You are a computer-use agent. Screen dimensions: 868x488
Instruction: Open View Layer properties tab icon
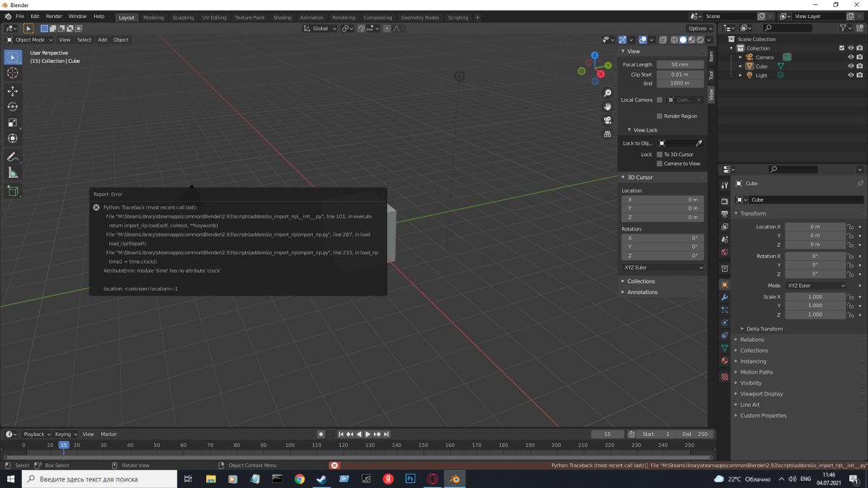coord(725,227)
